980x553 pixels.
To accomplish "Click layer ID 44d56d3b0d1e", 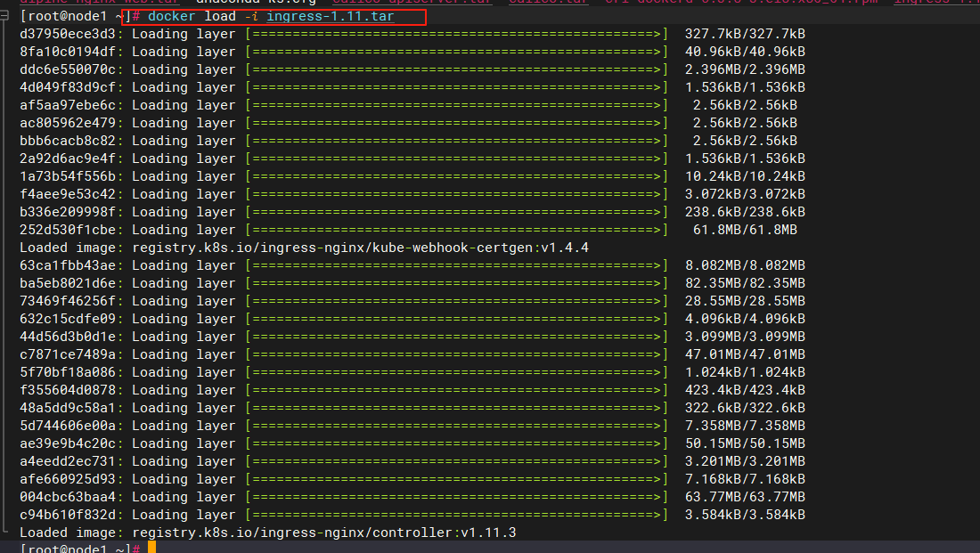I will point(68,337).
